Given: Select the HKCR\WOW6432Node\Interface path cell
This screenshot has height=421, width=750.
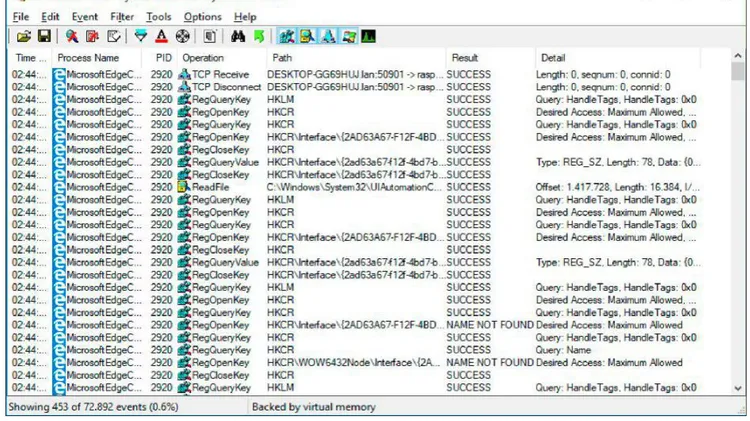Looking at the screenshot, I should coord(353,363).
